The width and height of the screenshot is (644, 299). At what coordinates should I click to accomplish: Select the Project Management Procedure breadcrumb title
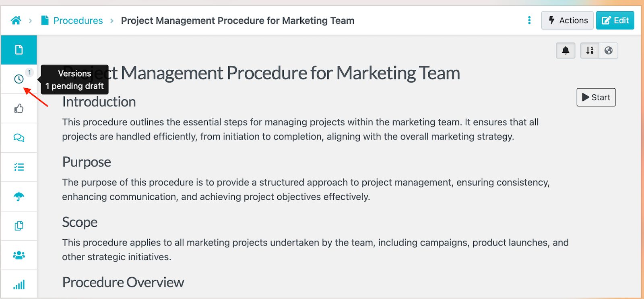[x=238, y=21]
